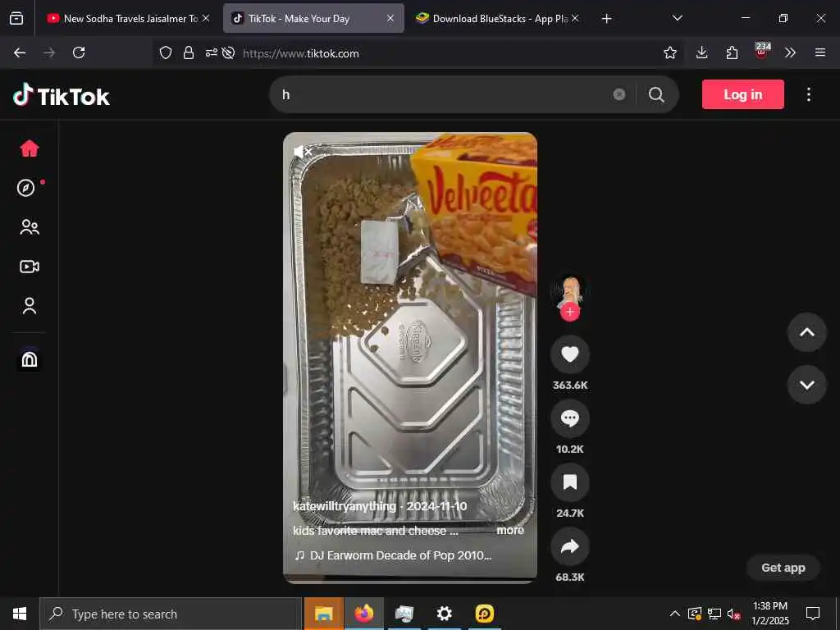Bookmark the video with the save icon
Viewport: 840px width, 630px height.
(x=570, y=482)
